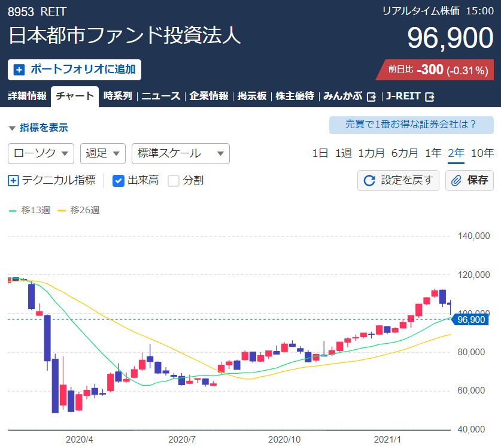This screenshot has height=448, width=501.
Task: Click the 120,000 price axis label
Action: click(474, 275)
